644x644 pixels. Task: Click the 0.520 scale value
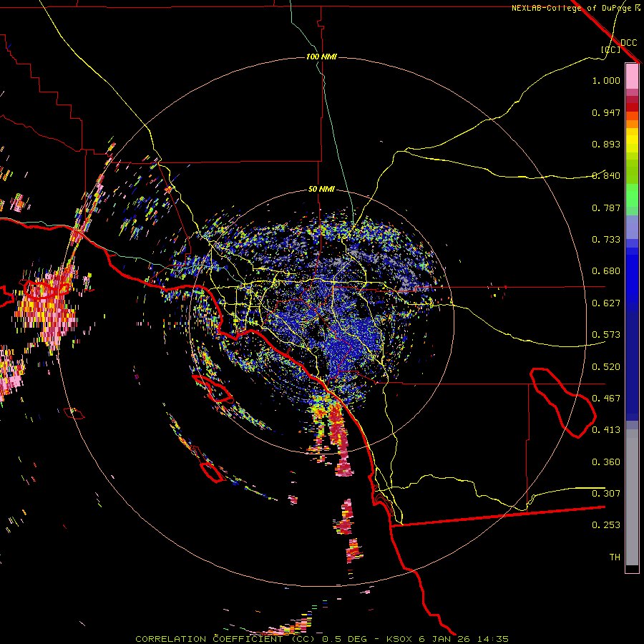[606, 367]
